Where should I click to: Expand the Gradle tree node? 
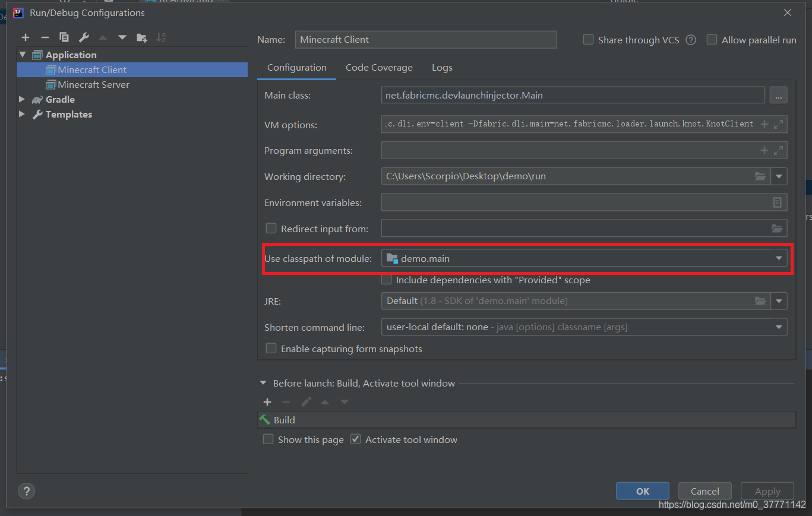(x=23, y=99)
